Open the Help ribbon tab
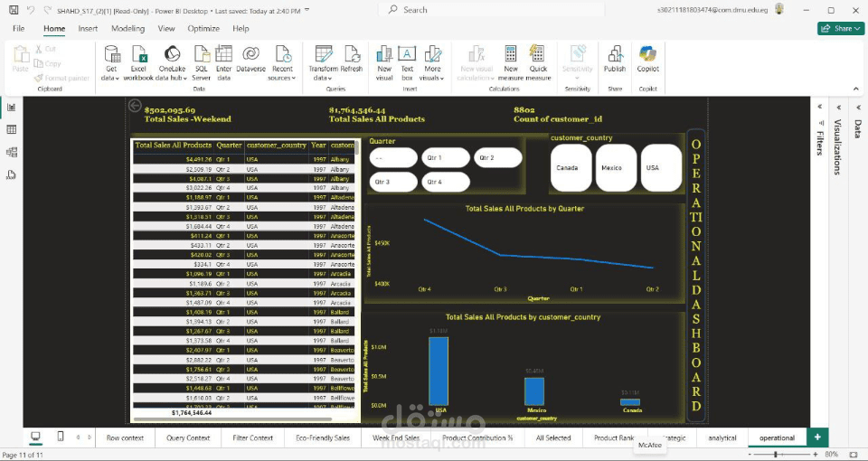The width and height of the screenshot is (868, 461). click(241, 28)
